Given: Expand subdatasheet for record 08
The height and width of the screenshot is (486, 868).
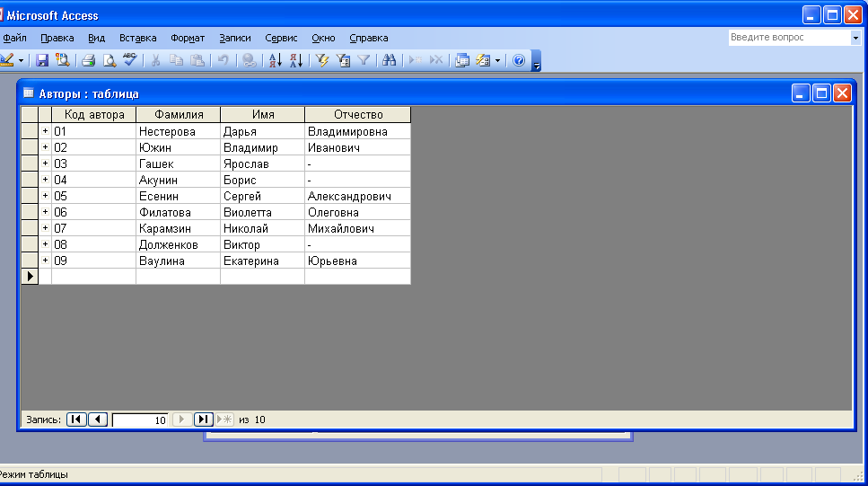Looking at the screenshot, I should [x=45, y=243].
